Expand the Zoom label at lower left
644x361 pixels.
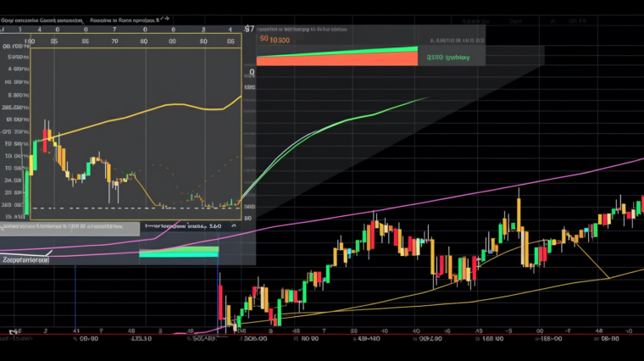point(25,261)
